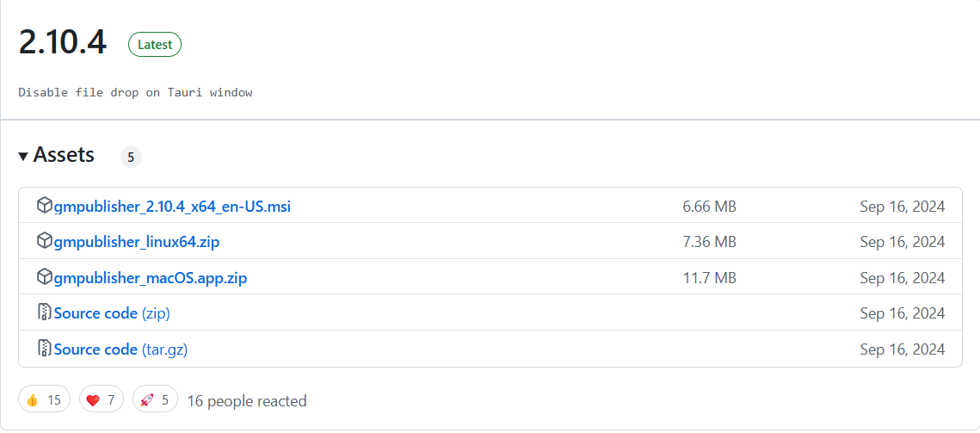Toggle the heart reaction

click(x=102, y=399)
